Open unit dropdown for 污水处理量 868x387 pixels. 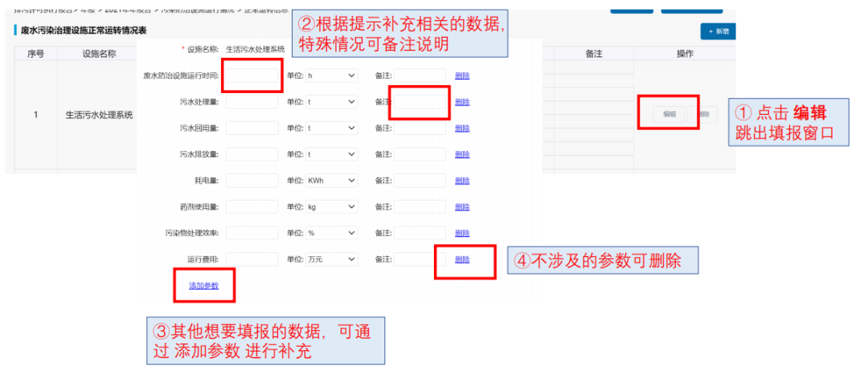click(x=332, y=102)
